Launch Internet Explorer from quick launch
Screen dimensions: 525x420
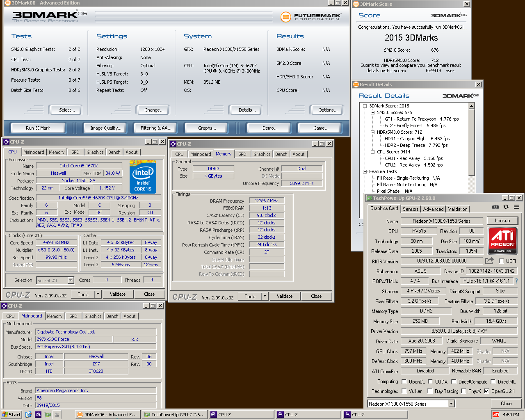[28, 415]
